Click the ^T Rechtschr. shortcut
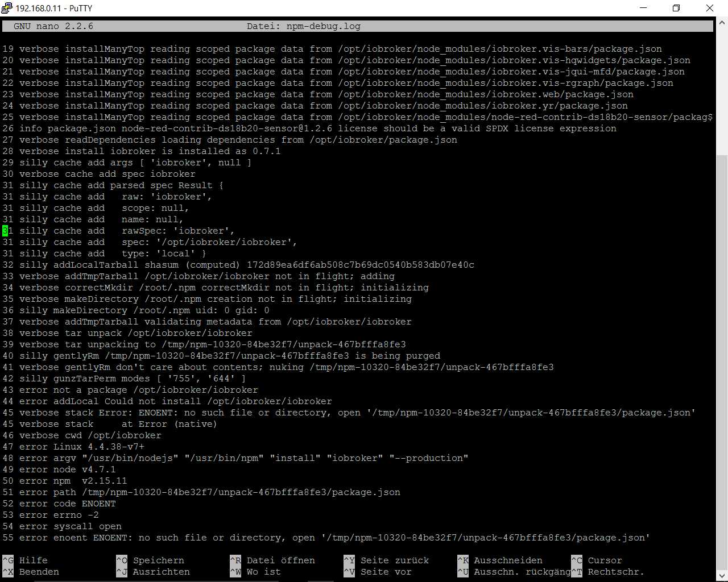 point(577,572)
